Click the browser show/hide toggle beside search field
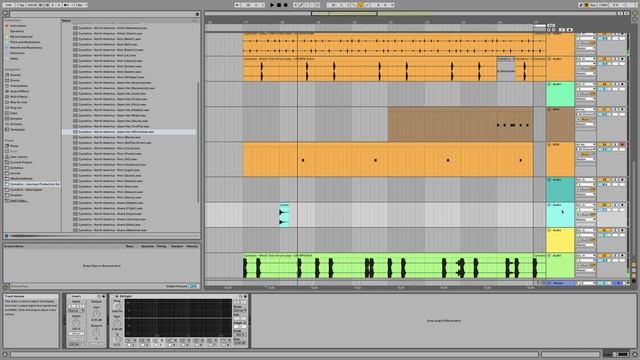The image size is (640, 360). point(5,13)
